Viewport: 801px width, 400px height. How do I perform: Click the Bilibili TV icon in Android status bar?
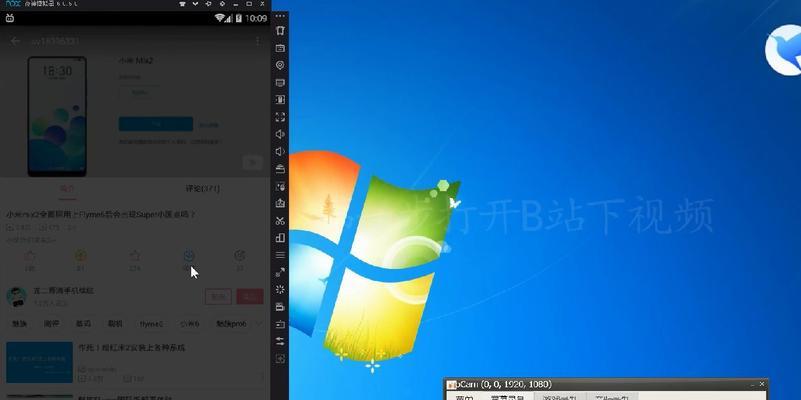pyautogui.click(x=9, y=18)
